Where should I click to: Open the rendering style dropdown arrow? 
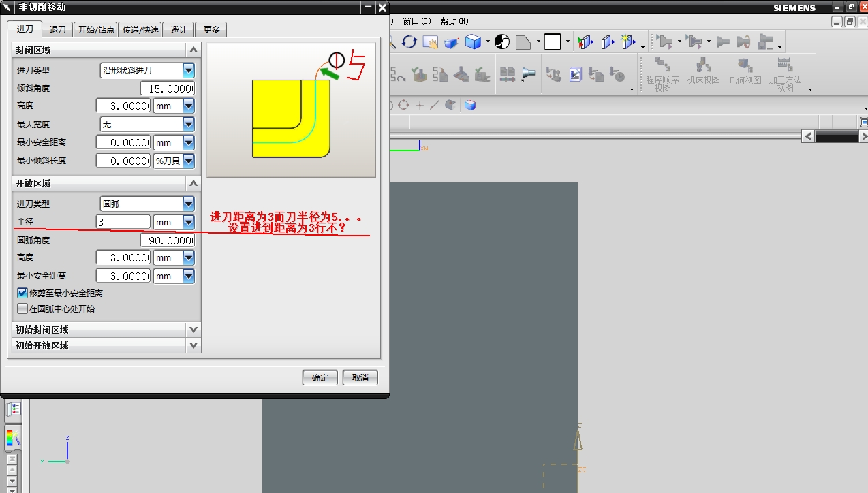click(x=488, y=42)
